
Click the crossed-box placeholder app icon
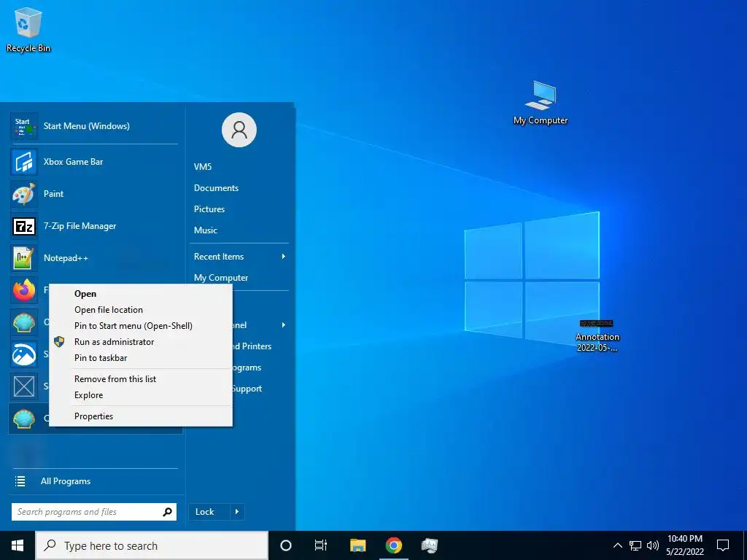point(23,386)
